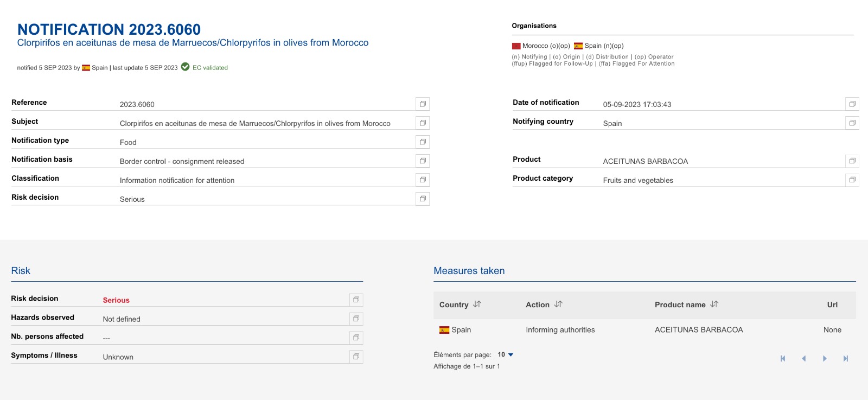Click the blue subtitle about Chlorpyrifos in olives
The image size is (868, 400).
point(193,43)
